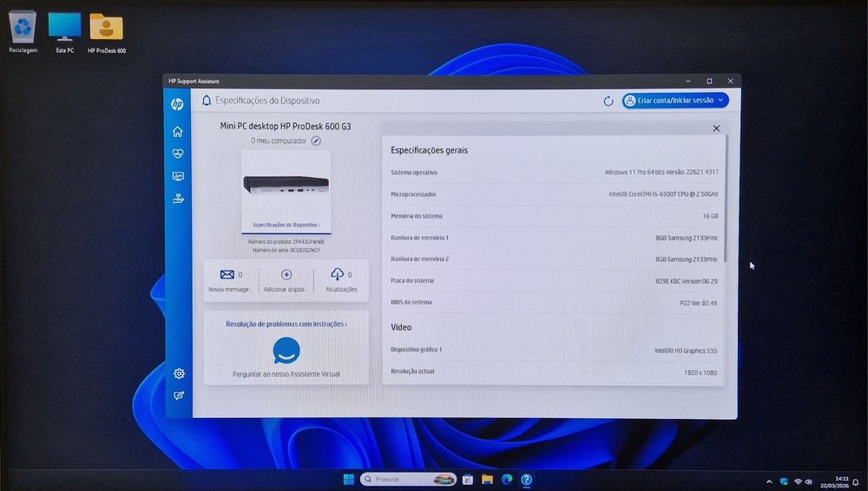The image size is (868, 491).
Task: Open the 'HP ProDesk 600' desktop folder
Action: tap(106, 33)
